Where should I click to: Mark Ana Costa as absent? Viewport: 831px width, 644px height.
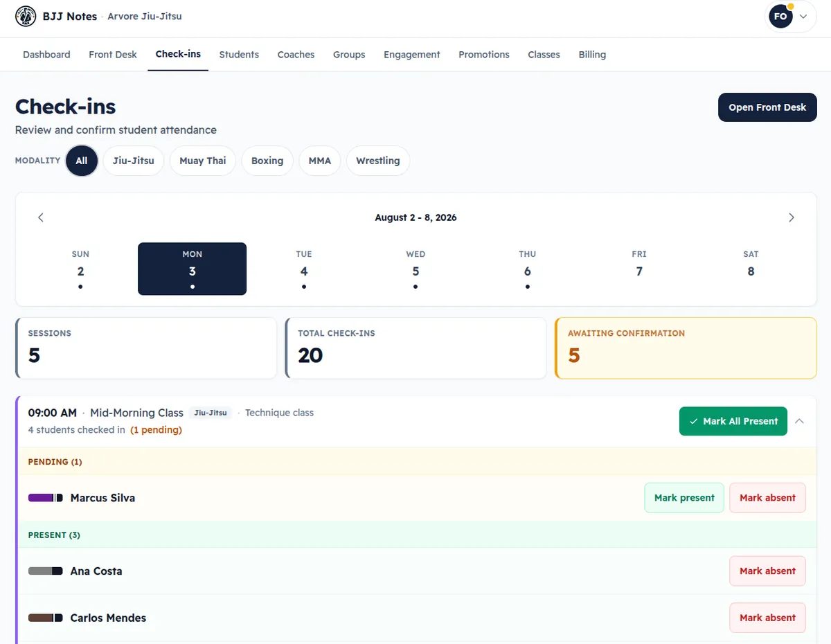click(x=767, y=571)
